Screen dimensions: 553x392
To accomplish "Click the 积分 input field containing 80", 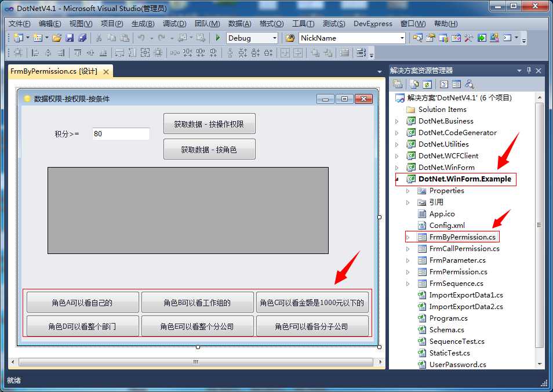I will (121, 134).
